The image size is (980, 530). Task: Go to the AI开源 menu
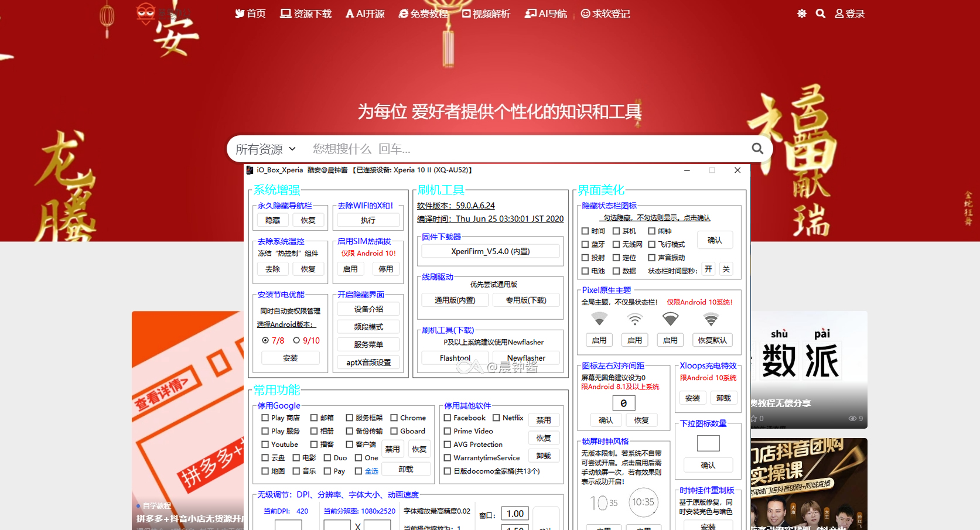click(x=365, y=13)
